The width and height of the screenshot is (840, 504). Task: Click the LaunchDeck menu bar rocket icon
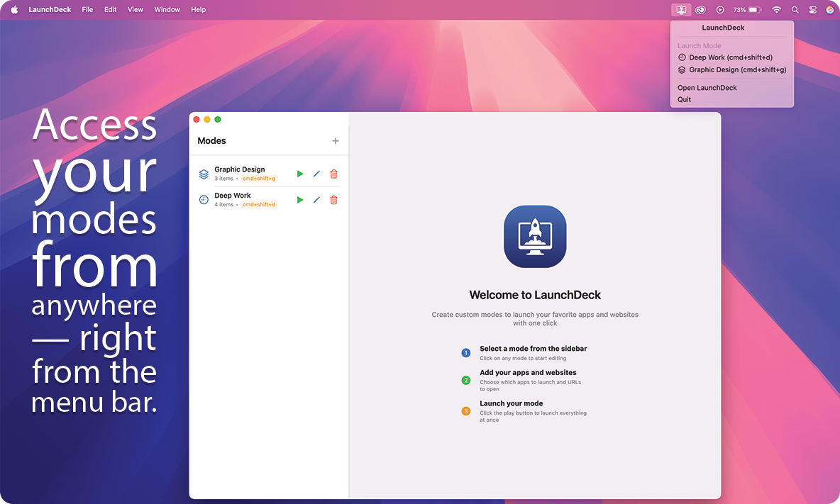click(x=681, y=9)
